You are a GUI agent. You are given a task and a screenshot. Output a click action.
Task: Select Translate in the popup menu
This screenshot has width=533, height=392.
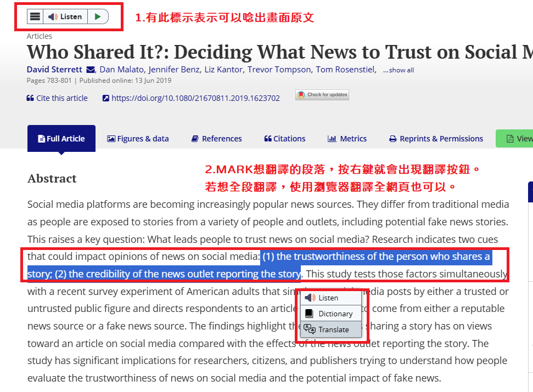333,329
